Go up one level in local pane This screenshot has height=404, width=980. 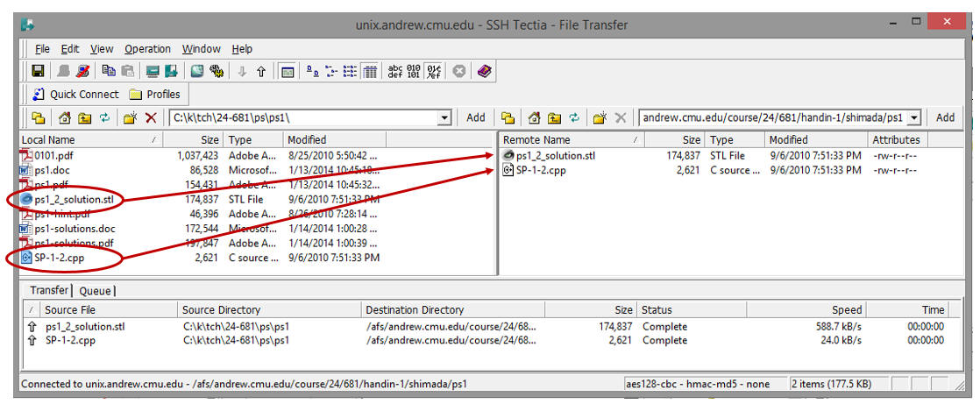[x=84, y=117]
